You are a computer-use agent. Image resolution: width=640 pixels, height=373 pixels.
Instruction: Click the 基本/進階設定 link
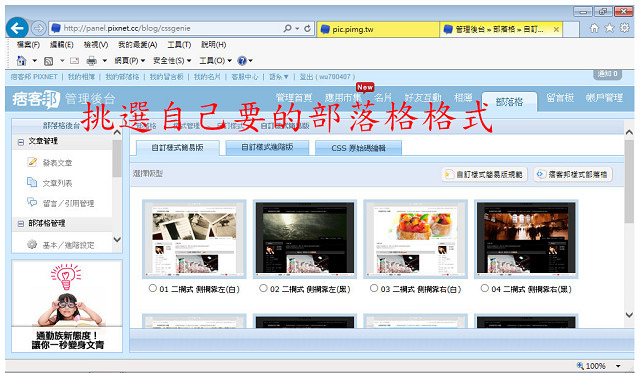(69, 245)
